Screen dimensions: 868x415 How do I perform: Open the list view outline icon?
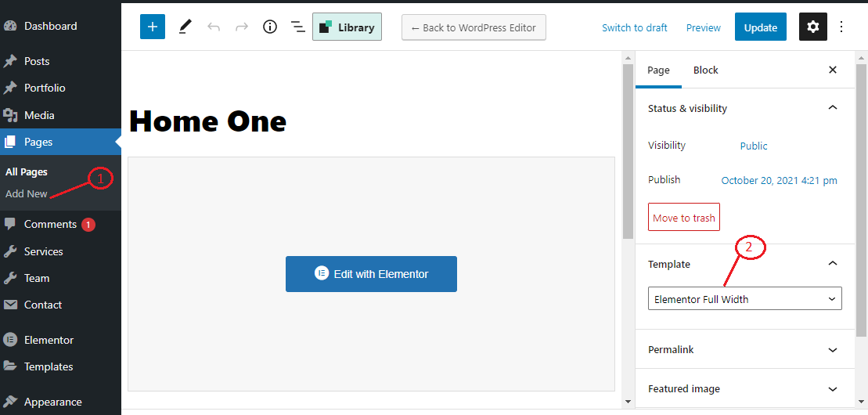point(298,27)
